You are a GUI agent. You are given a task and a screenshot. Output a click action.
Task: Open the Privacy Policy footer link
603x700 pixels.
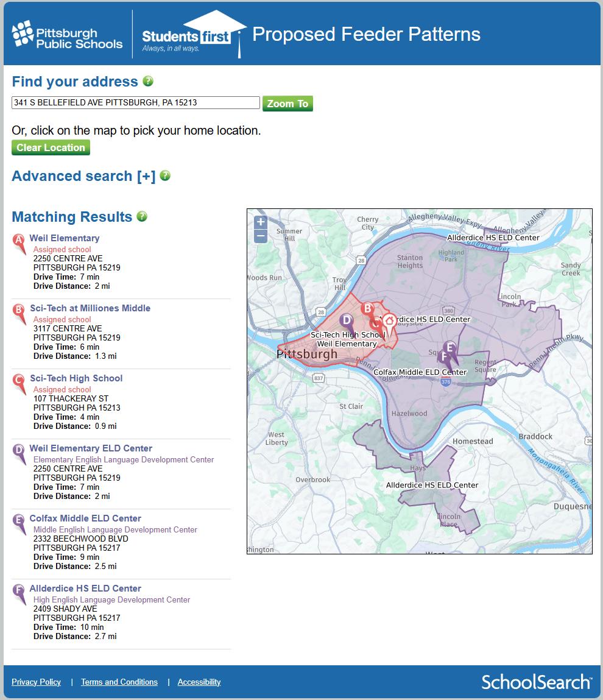coord(36,682)
